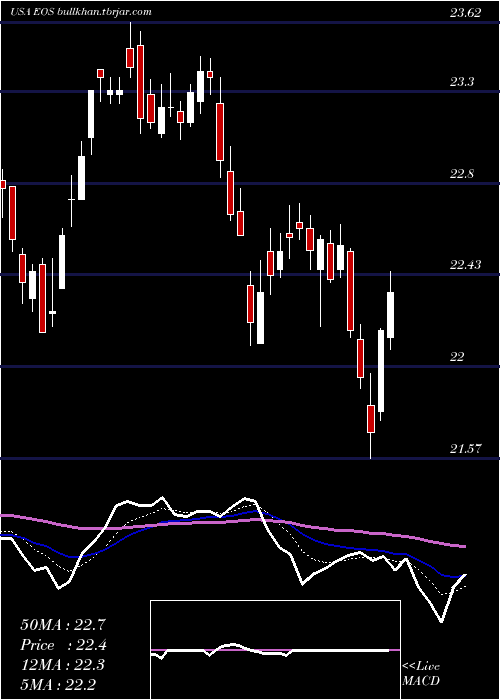Viewport: 500px width, 700px height.
Task: Click the last white candlestick on the chart
Action: point(391,310)
